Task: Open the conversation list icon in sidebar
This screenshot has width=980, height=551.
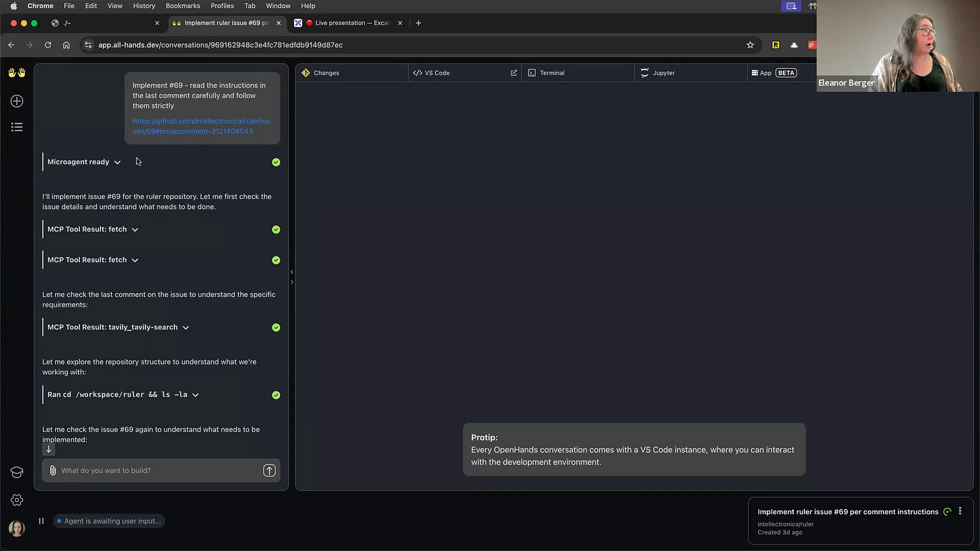Action: [16, 127]
